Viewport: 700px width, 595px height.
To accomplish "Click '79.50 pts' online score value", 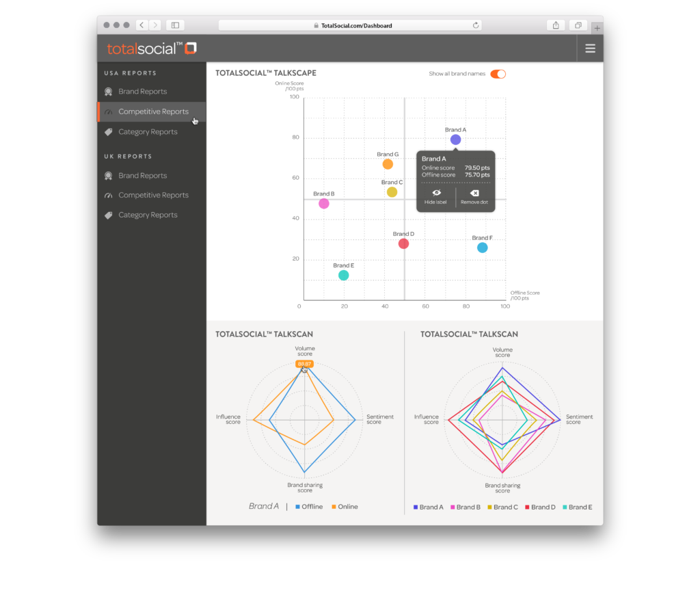I will pos(476,168).
